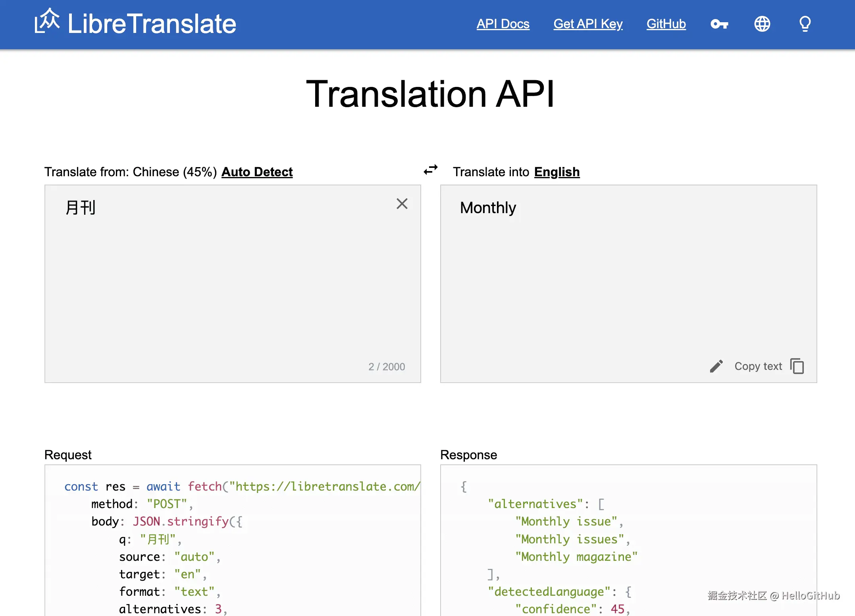Open the English target language dropdown

(557, 172)
